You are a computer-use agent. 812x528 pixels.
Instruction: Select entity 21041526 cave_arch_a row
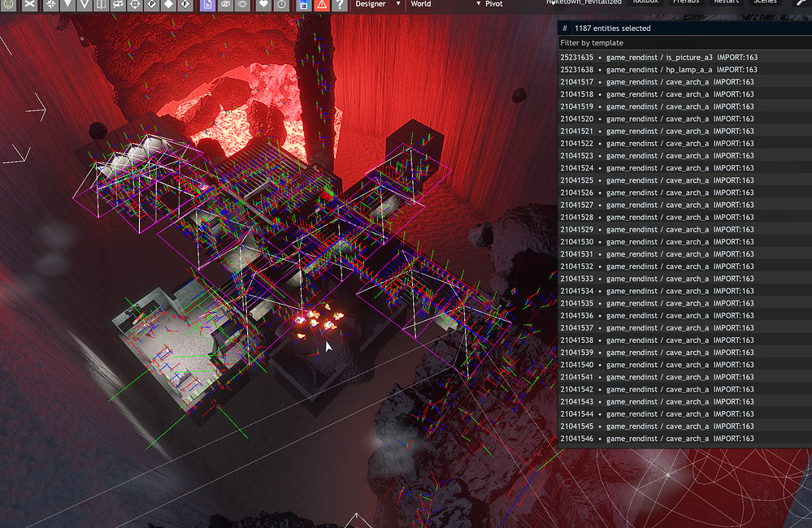(x=684, y=193)
